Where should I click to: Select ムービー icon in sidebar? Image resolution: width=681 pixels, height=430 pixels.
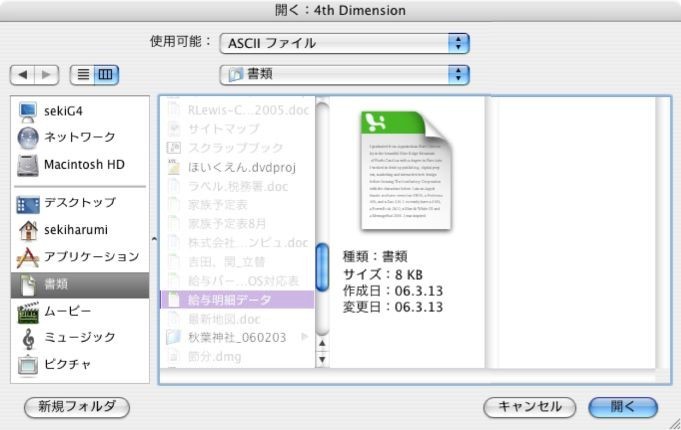coord(28,311)
